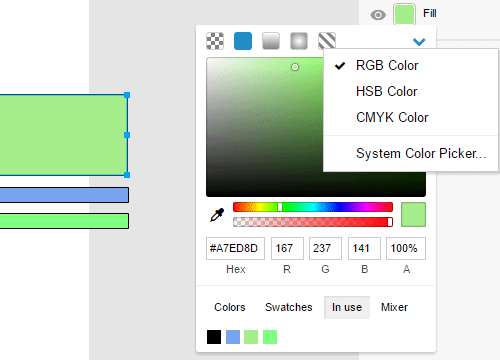This screenshot has height=360, width=500.
Task: Select the radial gradient fill icon
Action: [299, 41]
